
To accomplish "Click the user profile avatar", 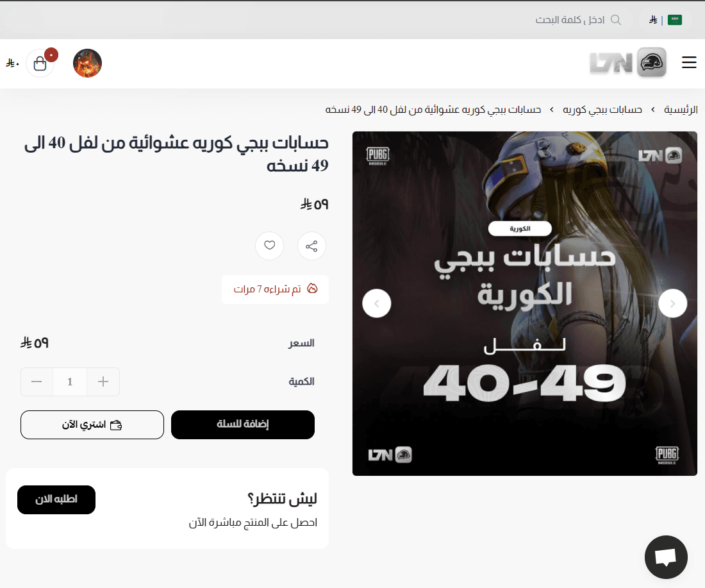I will (87, 63).
